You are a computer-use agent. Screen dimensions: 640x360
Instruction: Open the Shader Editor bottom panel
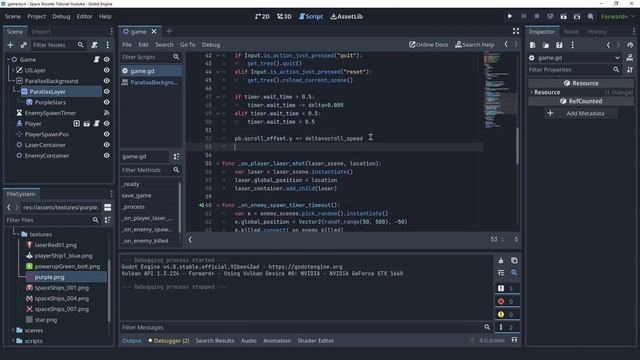point(316,340)
